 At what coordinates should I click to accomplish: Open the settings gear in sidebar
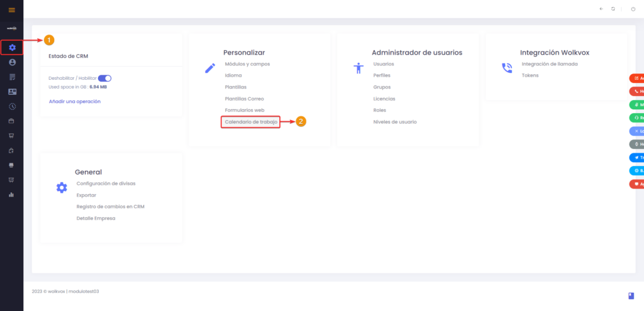tap(12, 48)
